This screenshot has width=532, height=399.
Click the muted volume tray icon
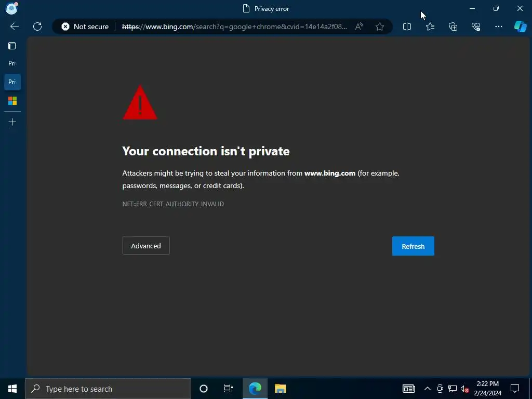464,389
